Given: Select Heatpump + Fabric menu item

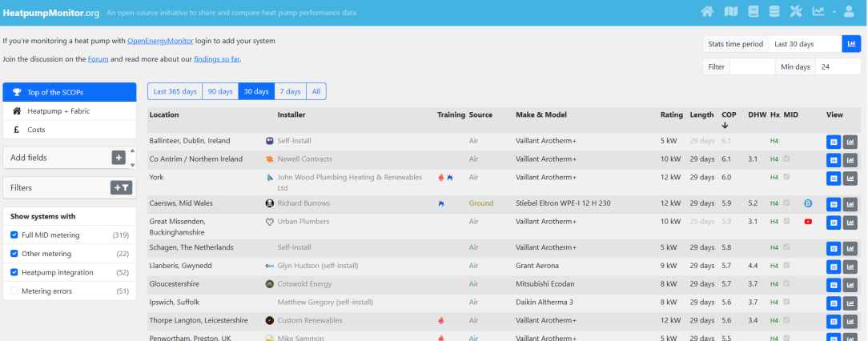Looking at the screenshot, I should (x=70, y=111).
